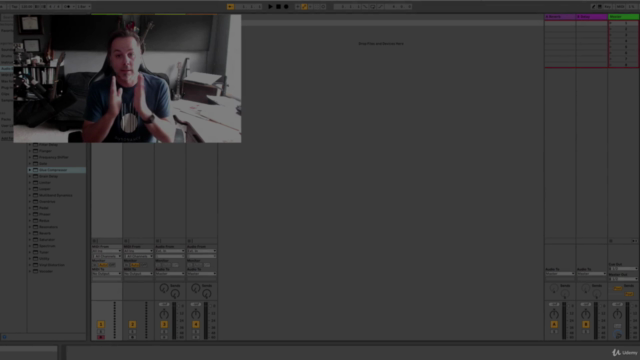Click the Master pan knob
This screenshot has height=360, width=640.
pos(617,314)
